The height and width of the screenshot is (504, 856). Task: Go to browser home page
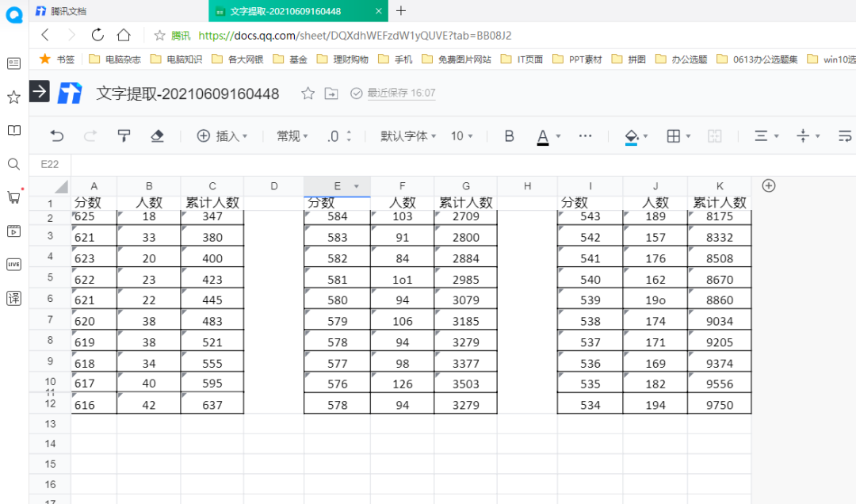124,35
